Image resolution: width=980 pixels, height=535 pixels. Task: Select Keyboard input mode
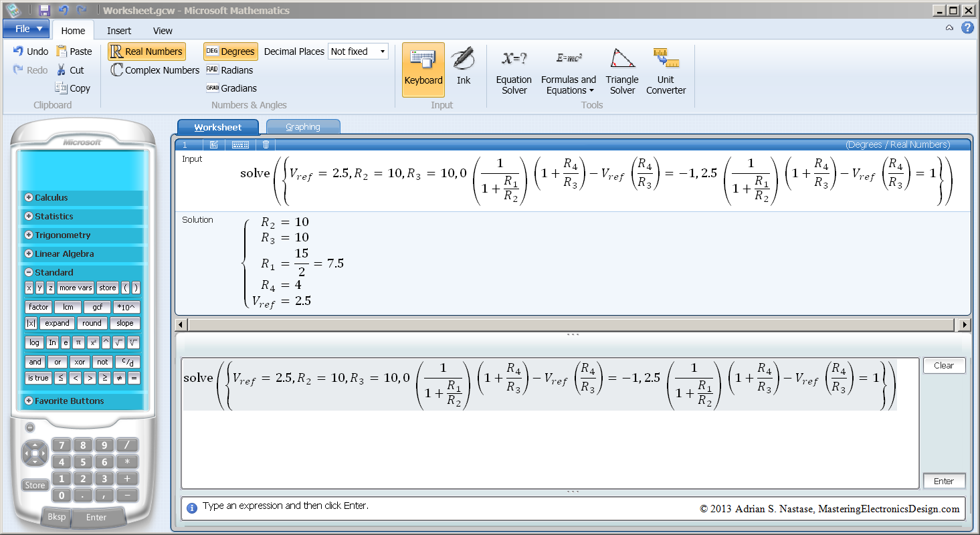pos(423,70)
